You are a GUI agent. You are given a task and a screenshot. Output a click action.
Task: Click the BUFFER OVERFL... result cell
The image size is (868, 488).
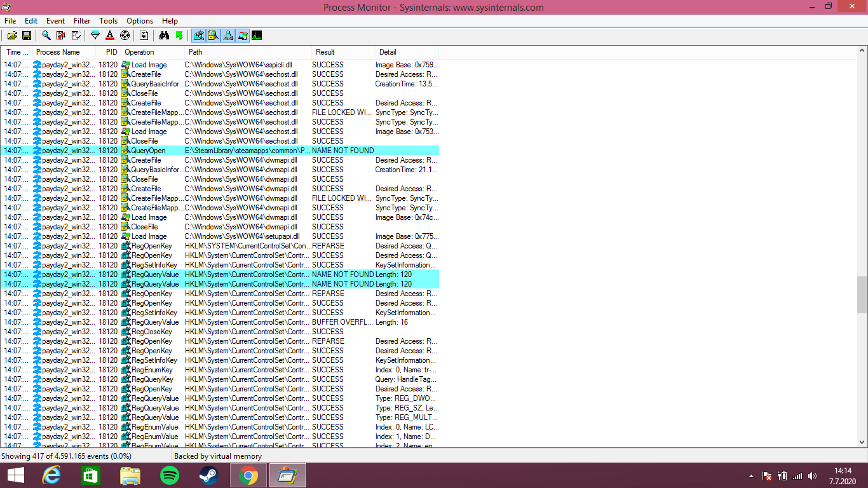pyautogui.click(x=342, y=322)
